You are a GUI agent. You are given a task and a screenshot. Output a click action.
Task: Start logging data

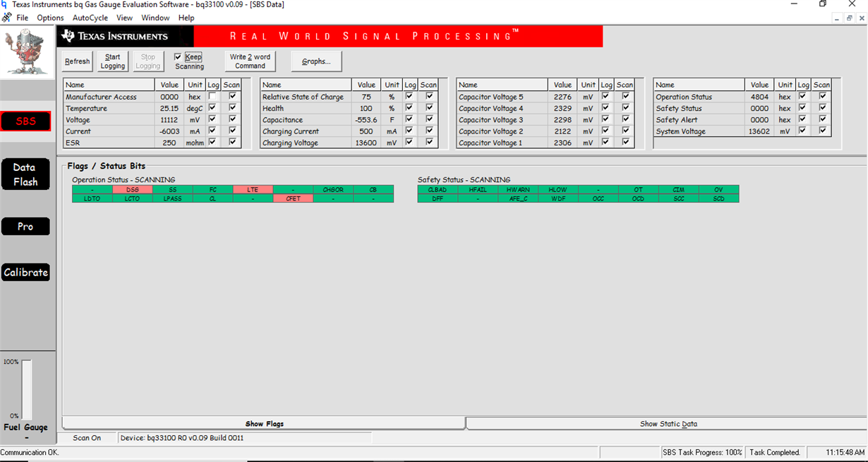click(113, 61)
